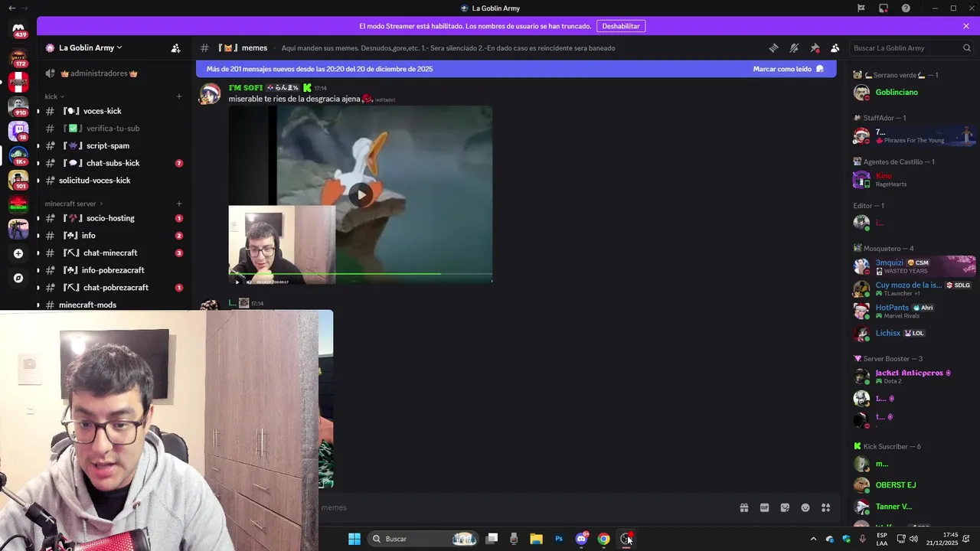Open I'M SOFI username profile
Viewport: 980px width, 551px height.
[246, 88]
